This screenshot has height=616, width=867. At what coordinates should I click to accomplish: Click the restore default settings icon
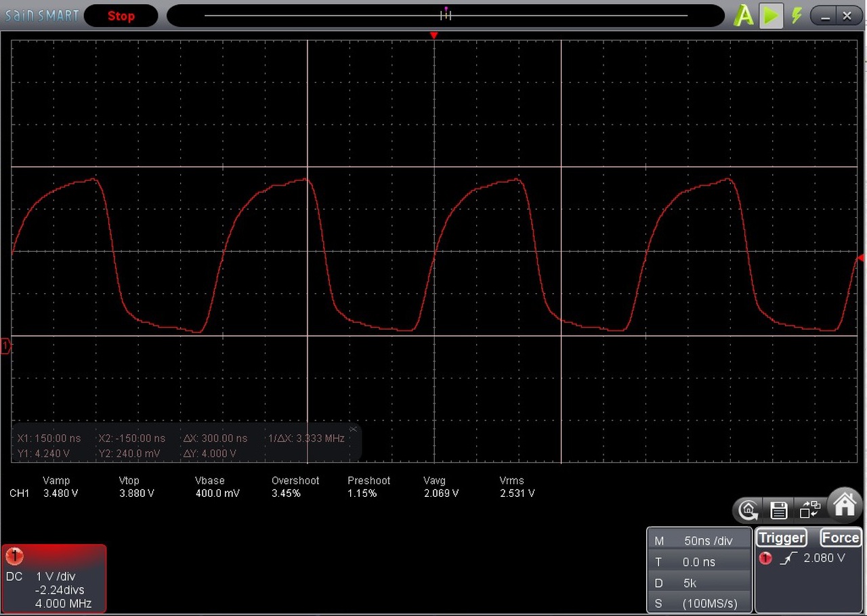coord(748,510)
